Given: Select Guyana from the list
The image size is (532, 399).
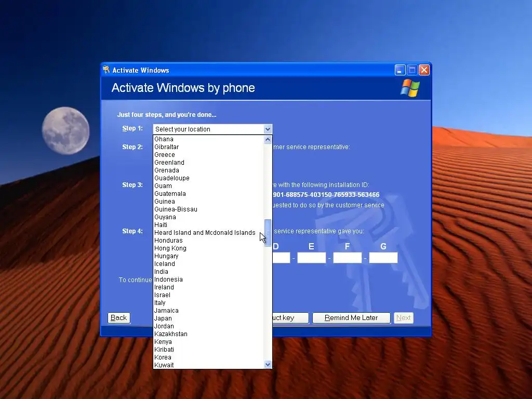Looking at the screenshot, I should click(x=208, y=217).
